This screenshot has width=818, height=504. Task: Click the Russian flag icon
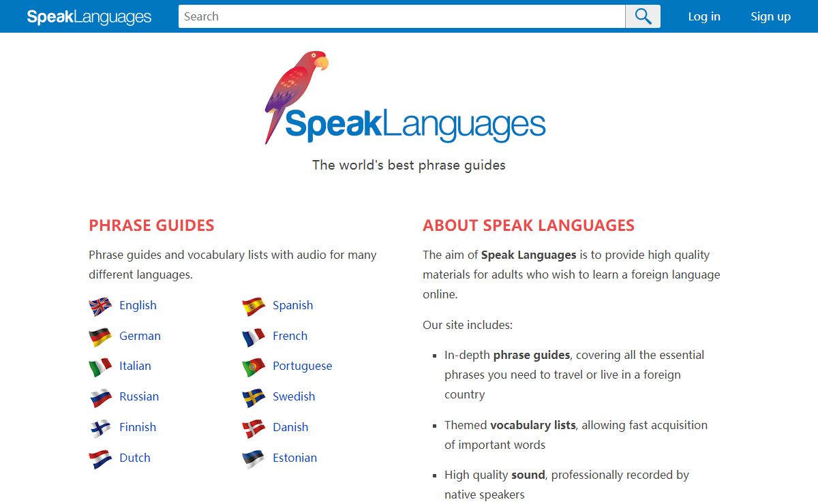tap(100, 397)
